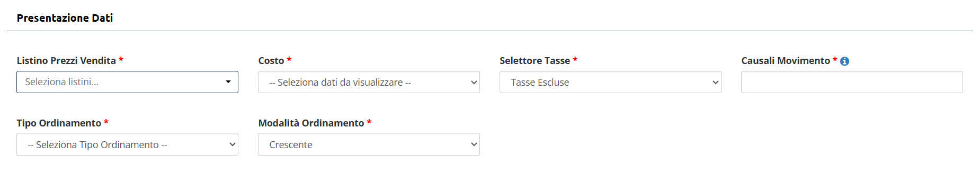
Task: Open '-- Seleziona dati da visualizzare --' dropdown
Action: point(369,82)
